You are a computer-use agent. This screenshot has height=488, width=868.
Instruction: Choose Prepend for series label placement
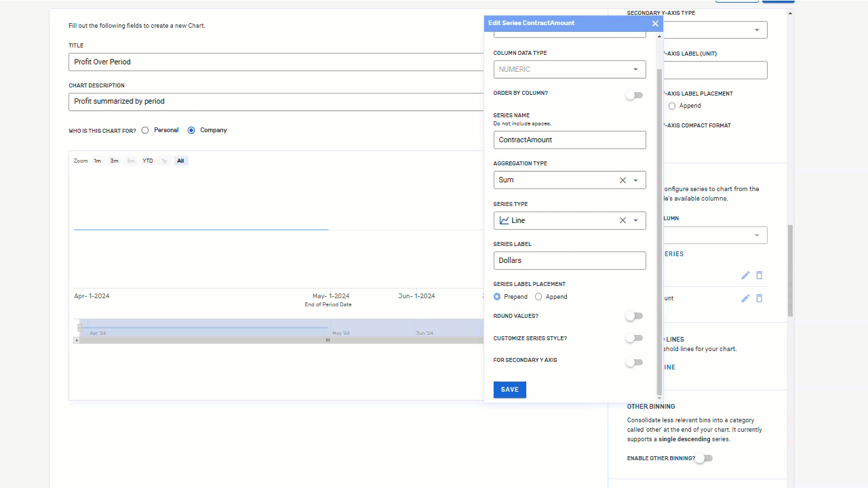pos(497,297)
